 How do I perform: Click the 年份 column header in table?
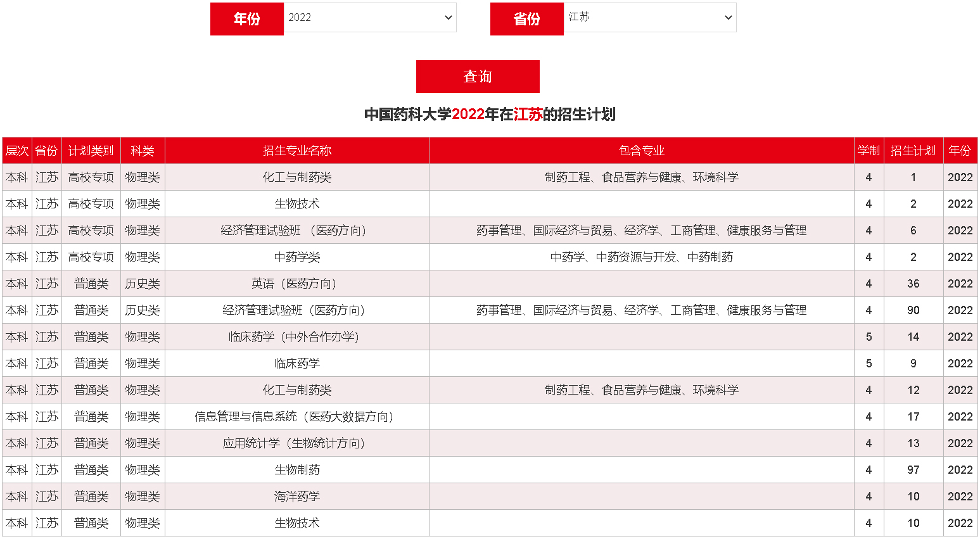(960, 151)
